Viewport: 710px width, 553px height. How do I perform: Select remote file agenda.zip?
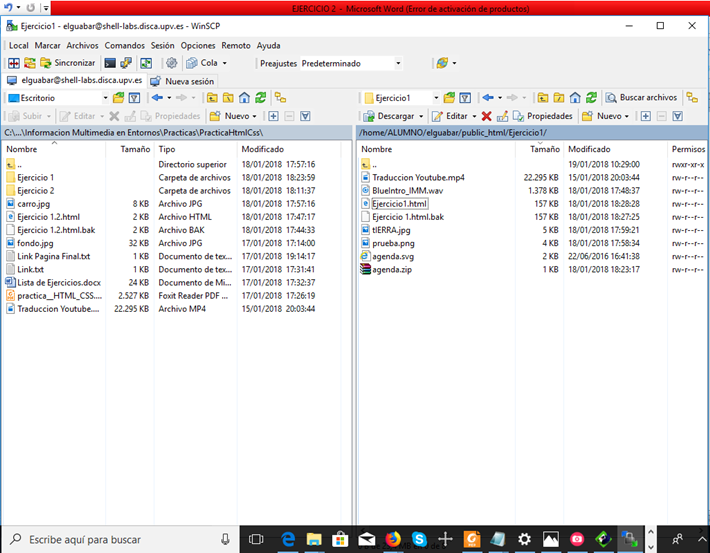tap(392, 269)
